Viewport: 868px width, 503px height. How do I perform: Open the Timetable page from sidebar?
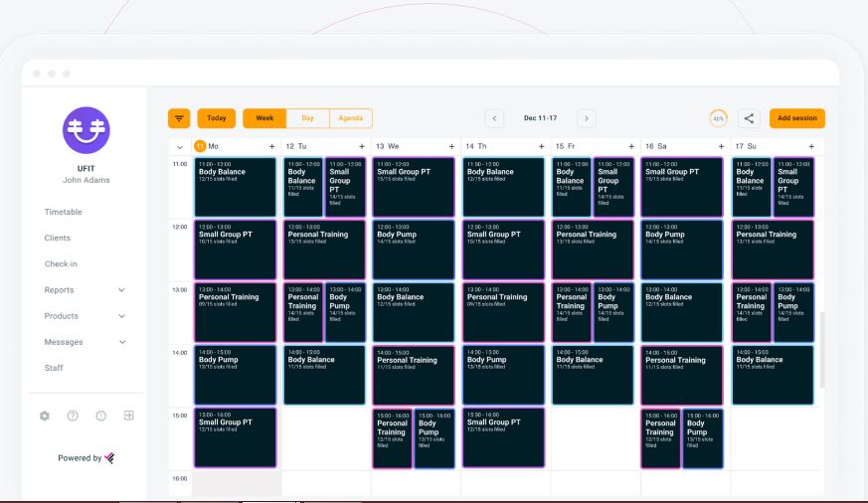pyautogui.click(x=64, y=212)
